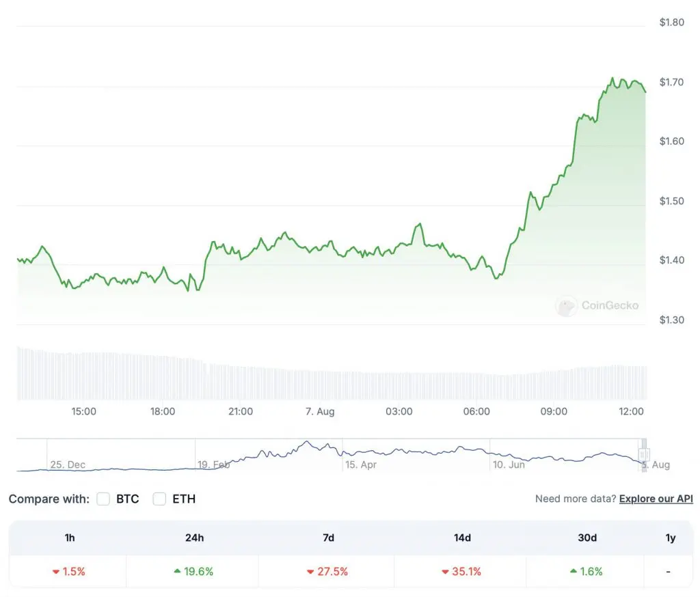
Task: Enable the ETH comparison checkbox
Action: coord(159,499)
